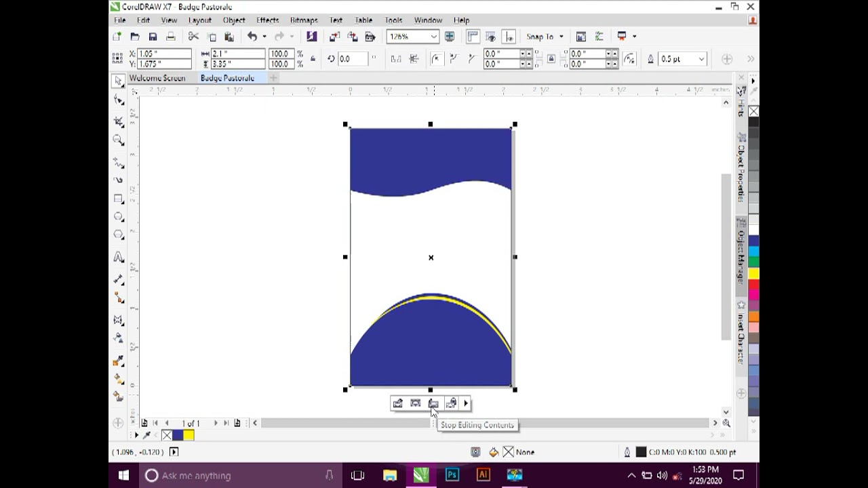Viewport: 868px width, 488px height.
Task: Expand the Undo history dropdown arrow
Action: coord(264,37)
